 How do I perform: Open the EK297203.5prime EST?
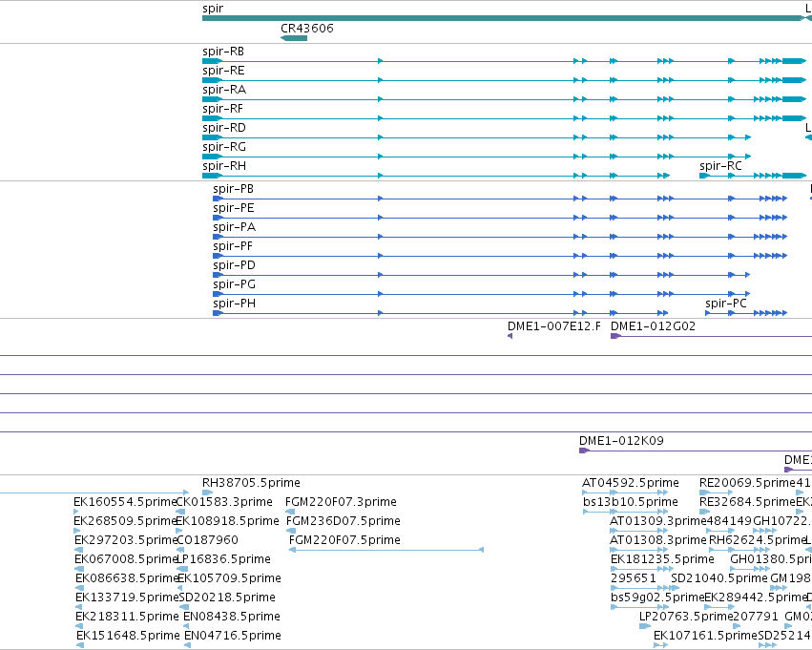126,540
